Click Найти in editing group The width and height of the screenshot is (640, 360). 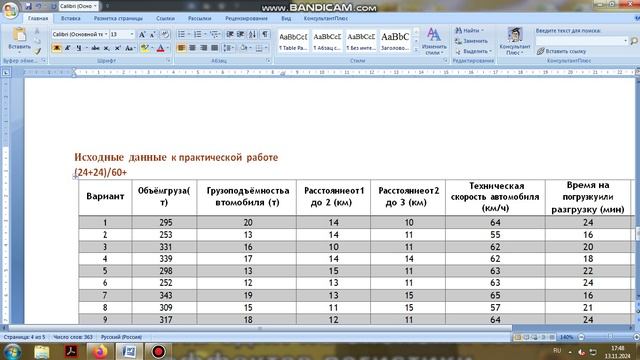tap(469, 30)
